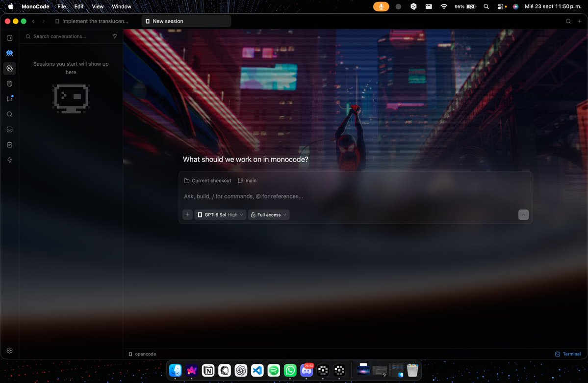Open ChatGPT in dock
The width and height of the screenshot is (588, 383).
click(x=241, y=370)
